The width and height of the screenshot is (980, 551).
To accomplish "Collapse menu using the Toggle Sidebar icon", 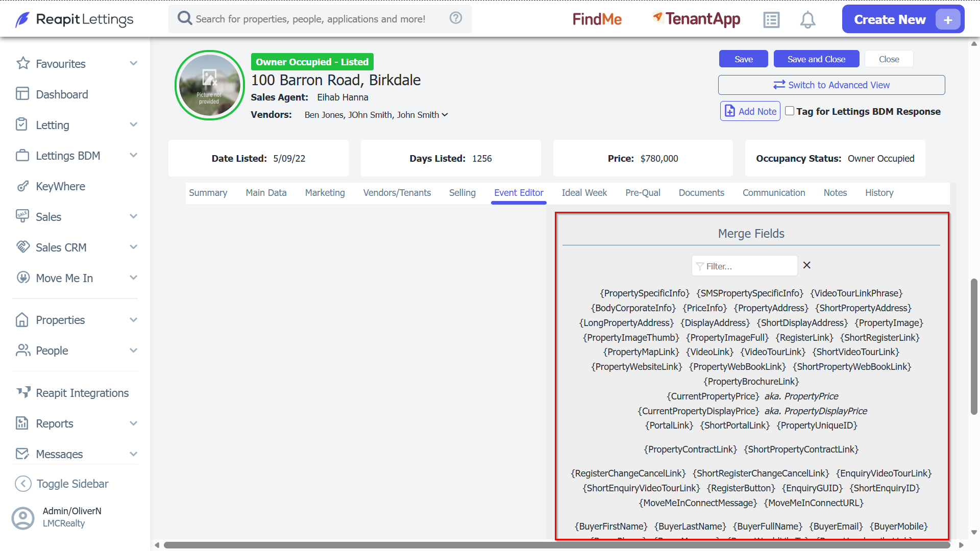I will pyautogui.click(x=23, y=484).
